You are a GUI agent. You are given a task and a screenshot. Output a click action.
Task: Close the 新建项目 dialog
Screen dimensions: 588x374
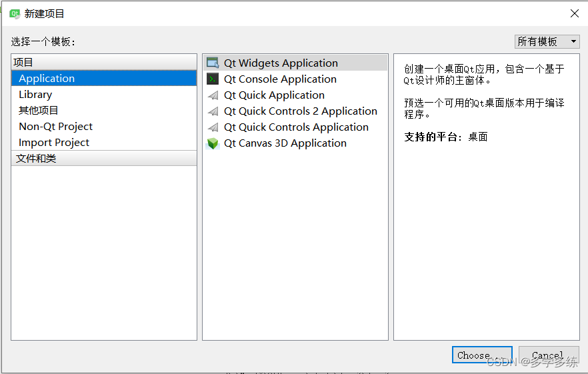(574, 13)
